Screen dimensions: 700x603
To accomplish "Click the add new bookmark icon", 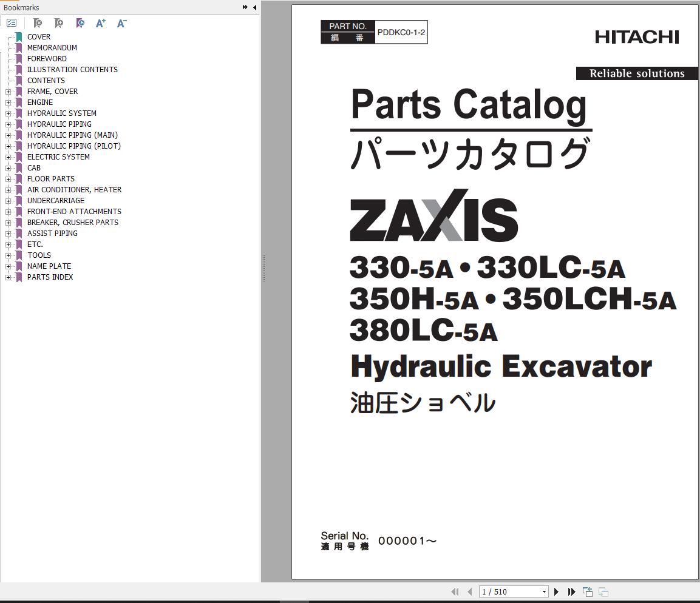I will coord(58,22).
